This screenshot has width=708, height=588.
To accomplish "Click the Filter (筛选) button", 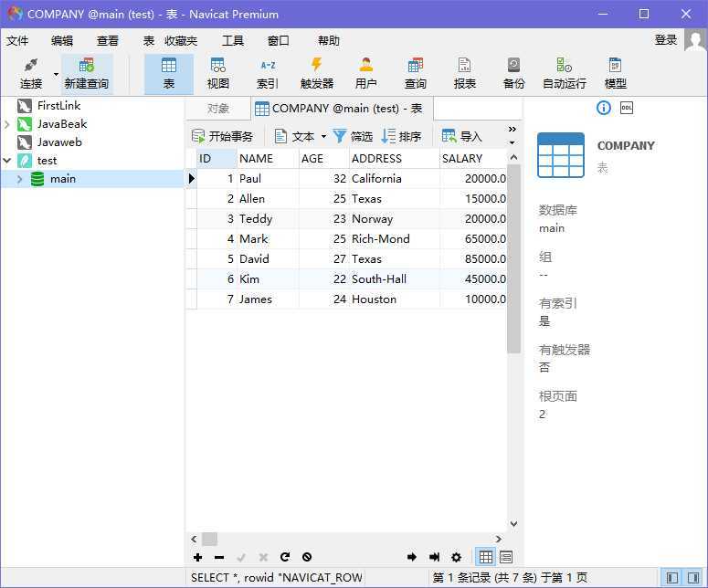I will pos(353,136).
